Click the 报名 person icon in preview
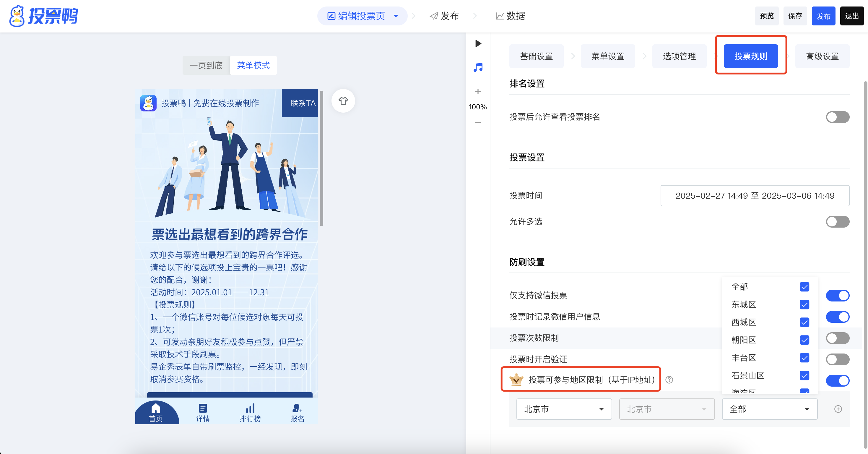Image resolution: width=868 pixels, height=454 pixels. click(x=297, y=409)
